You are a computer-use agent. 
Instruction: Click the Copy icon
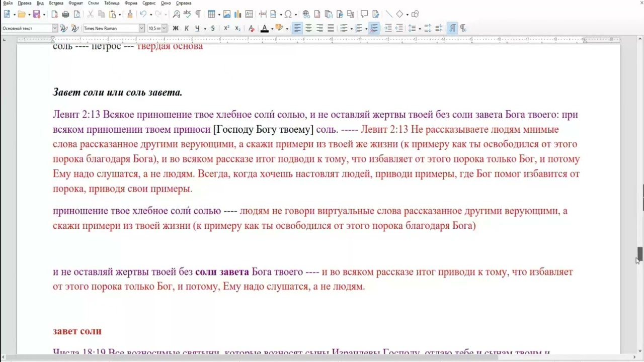[102, 14]
